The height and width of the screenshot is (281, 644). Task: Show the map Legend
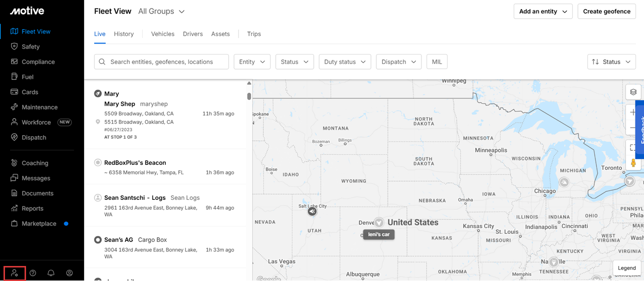pyautogui.click(x=626, y=268)
